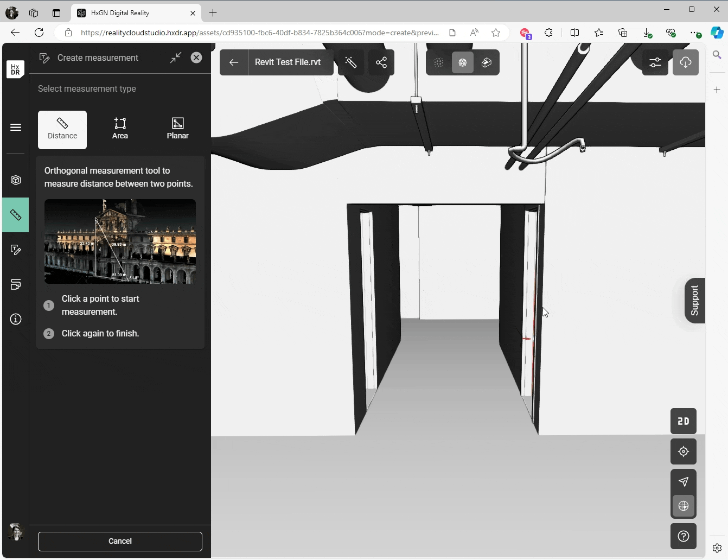Viewport: 728px width, 560px height.
Task: Select the Distance measurement type
Action: point(62,130)
